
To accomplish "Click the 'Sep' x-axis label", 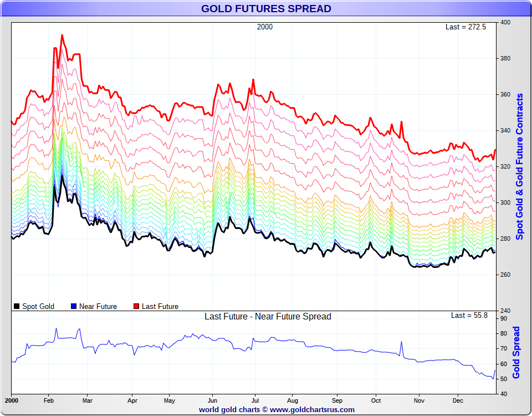I will (337, 400).
